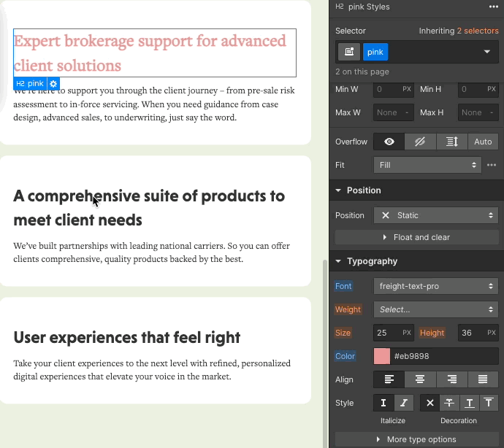
Task: Open element settings gear on H2 pink label
Action: tap(53, 84)
